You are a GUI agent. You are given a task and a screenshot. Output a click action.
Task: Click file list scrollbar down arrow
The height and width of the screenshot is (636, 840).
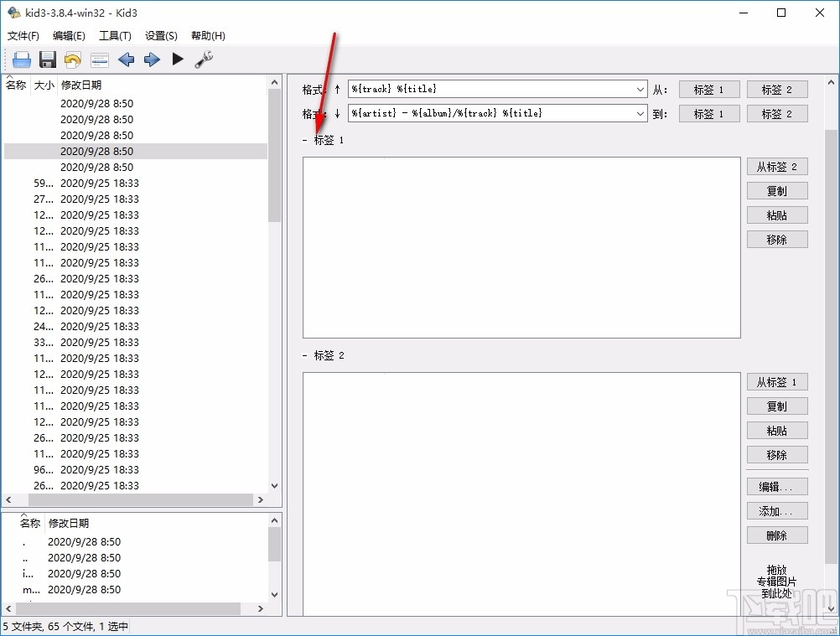point(274,486)
